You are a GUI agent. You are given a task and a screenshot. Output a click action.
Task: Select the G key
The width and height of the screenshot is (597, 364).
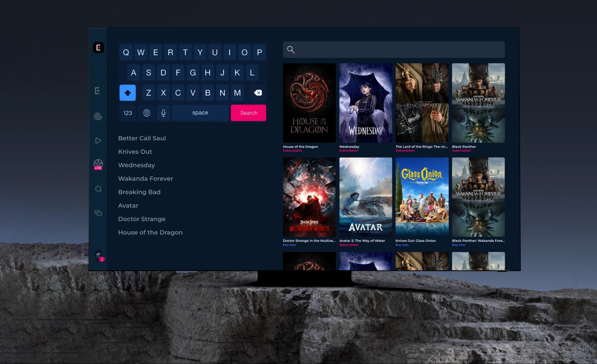point(193,73)
